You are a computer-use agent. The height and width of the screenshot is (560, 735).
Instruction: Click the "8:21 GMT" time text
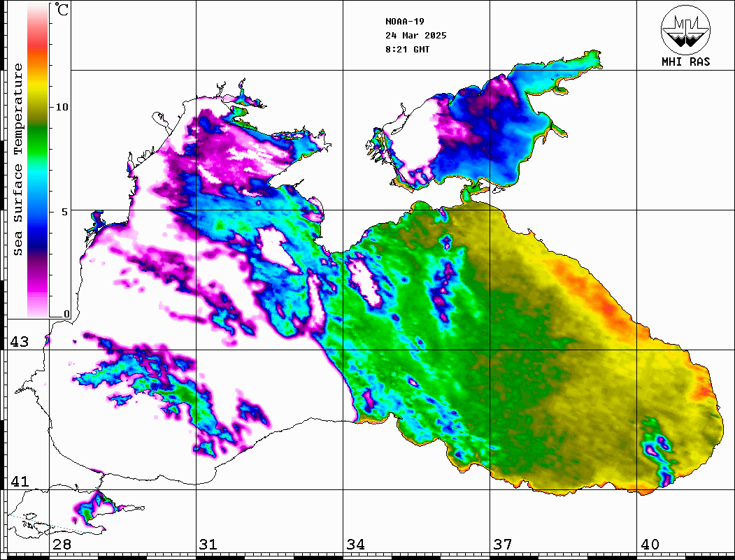tap(407, 50)
